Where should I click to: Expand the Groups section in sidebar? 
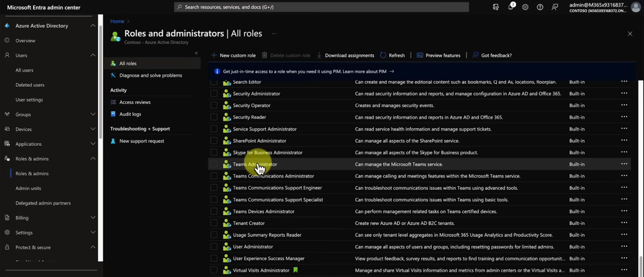(x=93, y=114)
